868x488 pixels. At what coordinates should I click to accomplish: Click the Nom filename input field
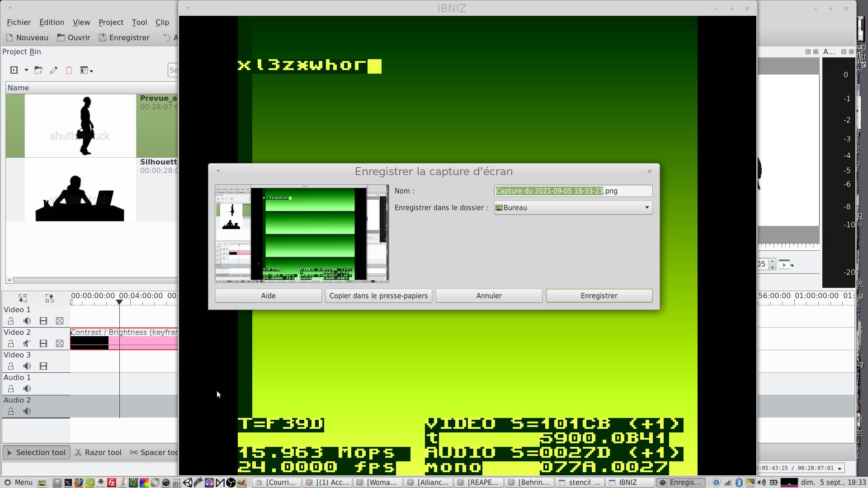pos(573,191)
